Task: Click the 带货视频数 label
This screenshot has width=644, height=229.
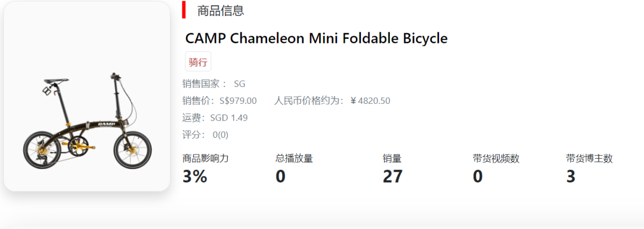Action: tap(496, 159)
